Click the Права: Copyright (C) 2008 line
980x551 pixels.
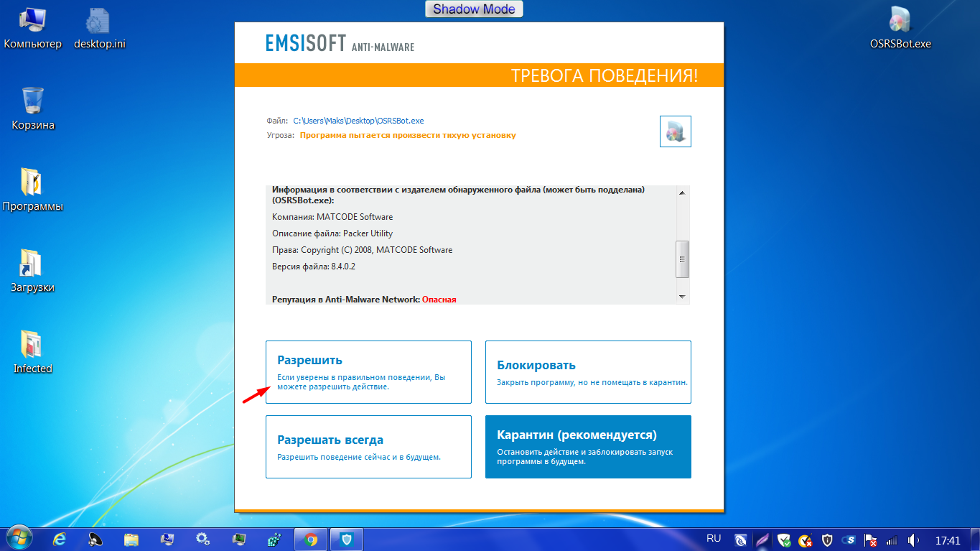click(x=363, y=250)
